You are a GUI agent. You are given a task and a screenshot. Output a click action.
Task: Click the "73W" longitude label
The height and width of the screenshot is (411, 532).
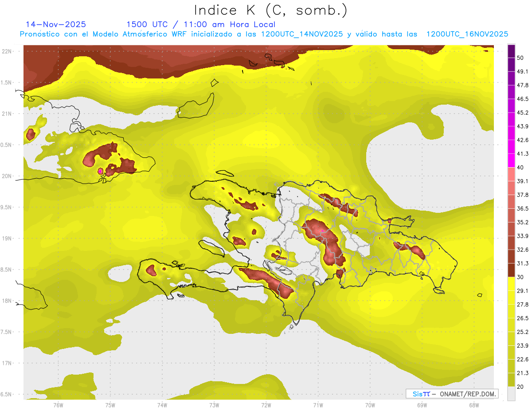coord(214,405)
